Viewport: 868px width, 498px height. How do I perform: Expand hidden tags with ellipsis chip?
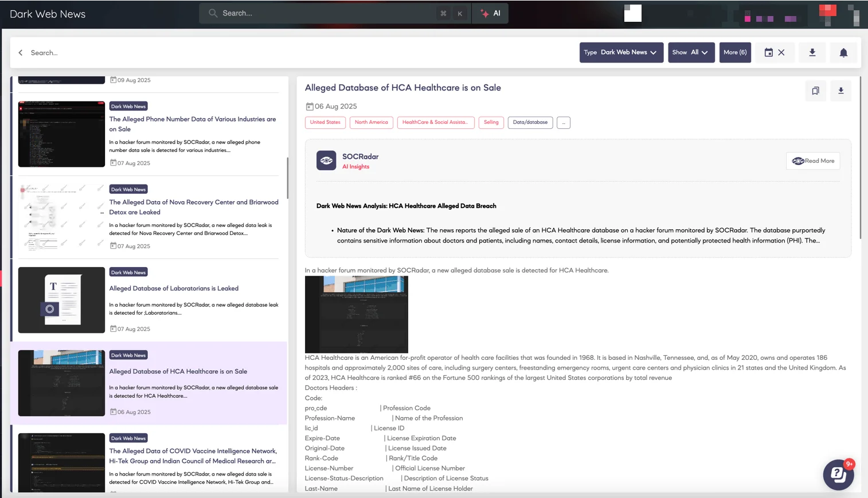564,123
